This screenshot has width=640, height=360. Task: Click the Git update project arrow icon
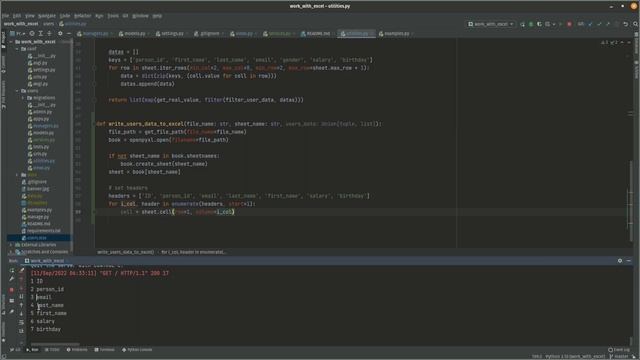click(x=590, y=24)
